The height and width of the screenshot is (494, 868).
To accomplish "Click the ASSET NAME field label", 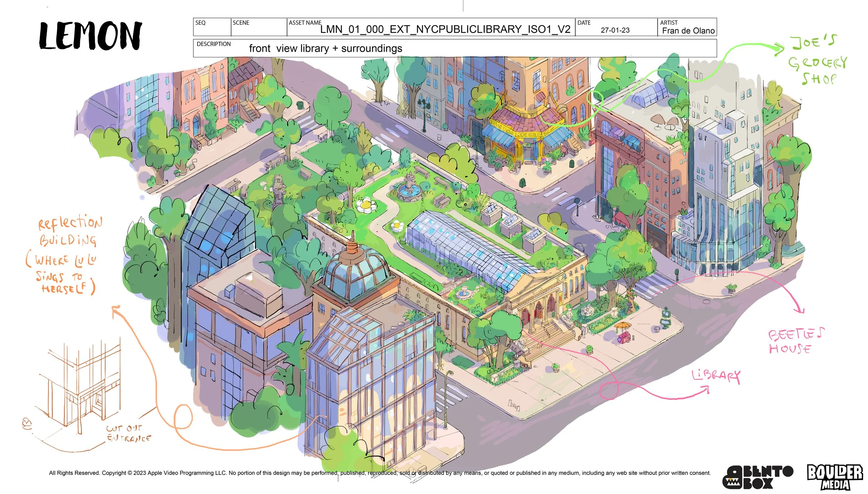I will [x=305, y=23].
